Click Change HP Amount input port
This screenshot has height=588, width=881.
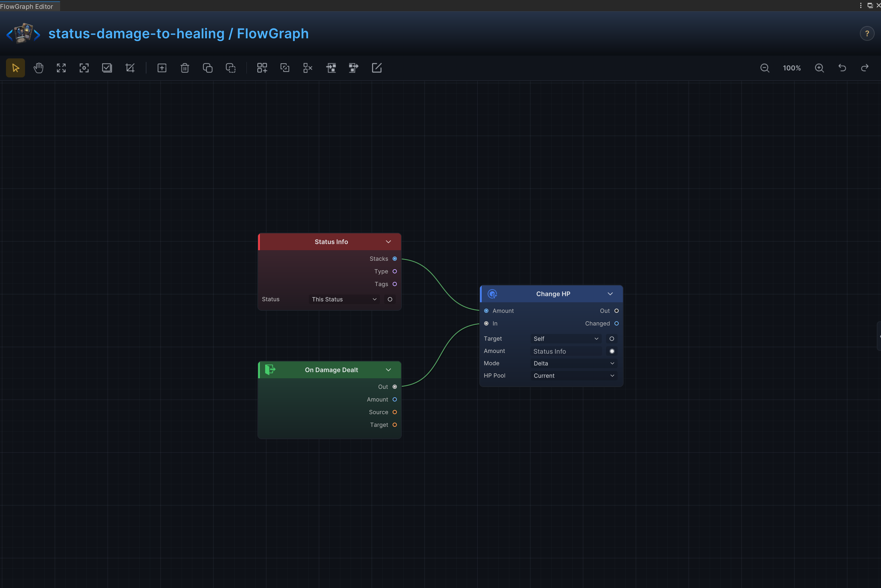point(486,311)
